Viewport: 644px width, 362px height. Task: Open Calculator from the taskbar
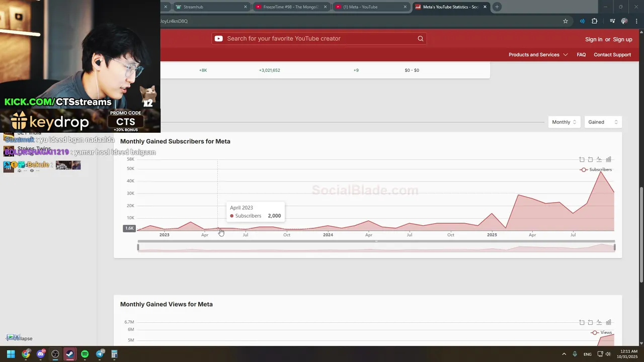pyautogui.click(x=114, y=354)
